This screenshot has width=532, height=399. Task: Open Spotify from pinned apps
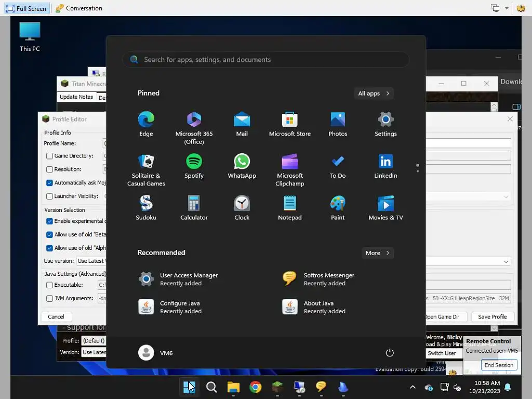194,166
